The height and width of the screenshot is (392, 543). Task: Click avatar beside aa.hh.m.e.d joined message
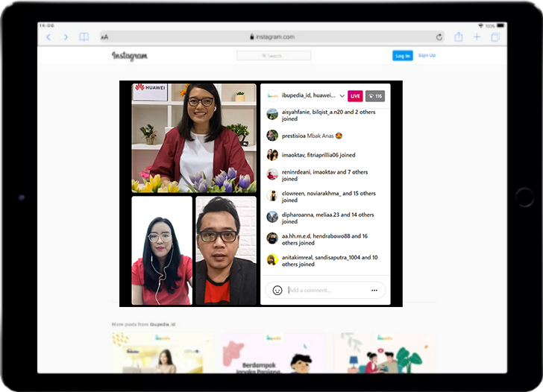[x=272, y=238]
